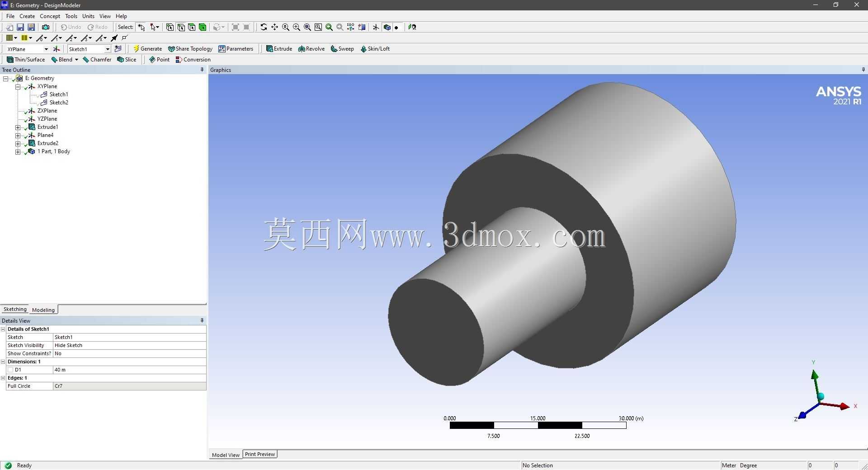Viewport: 868px width, 470px height.
Task: Activate the Box Zoom tool
Action: (297, 27)
